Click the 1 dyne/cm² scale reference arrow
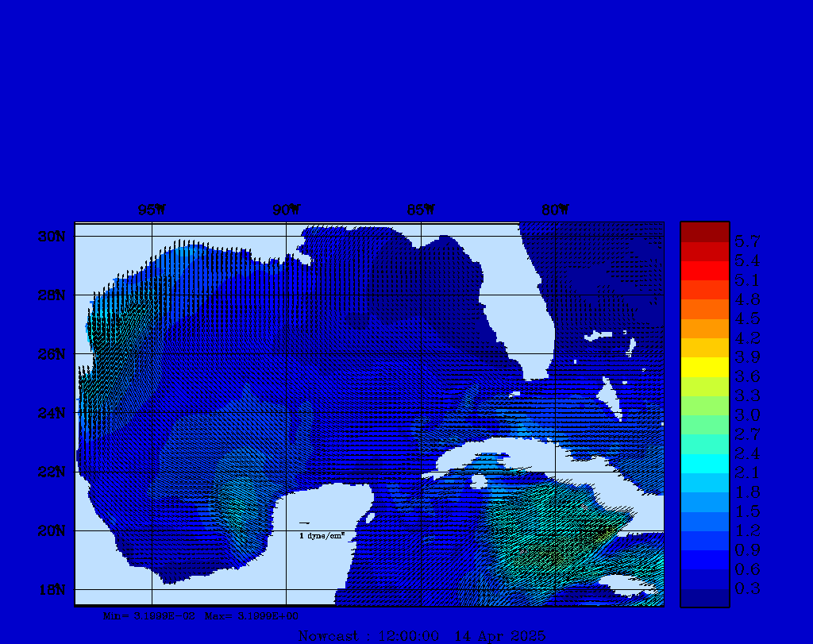This screenshot has height=644, width=813. [304, 523]
